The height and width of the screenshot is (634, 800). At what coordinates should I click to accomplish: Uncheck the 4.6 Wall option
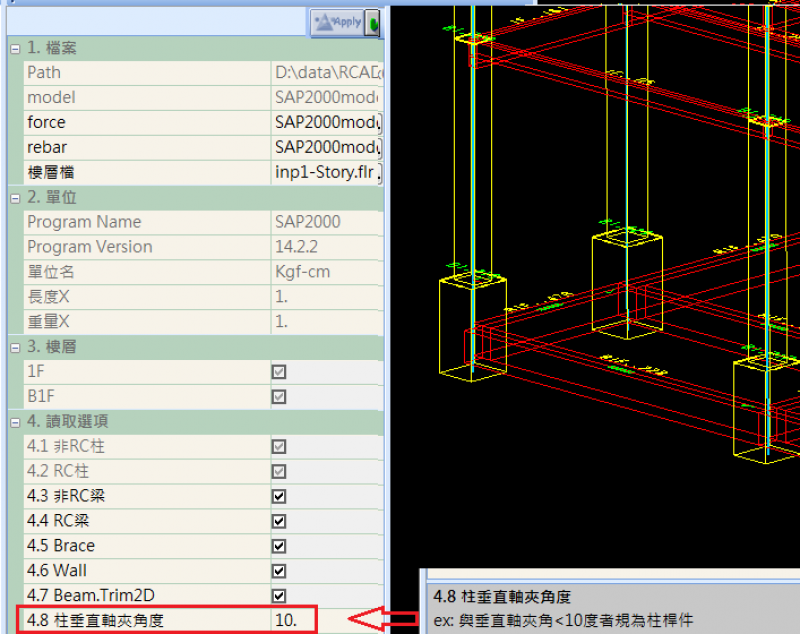tap(279, 571)
